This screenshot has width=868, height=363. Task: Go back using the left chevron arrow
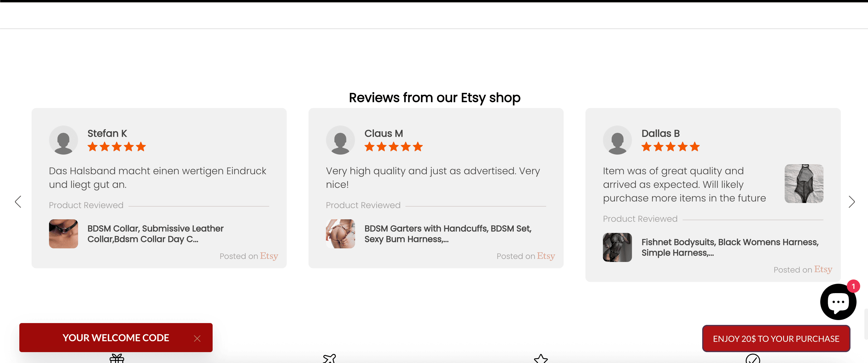pyautogui.click(x=18, y=201)
